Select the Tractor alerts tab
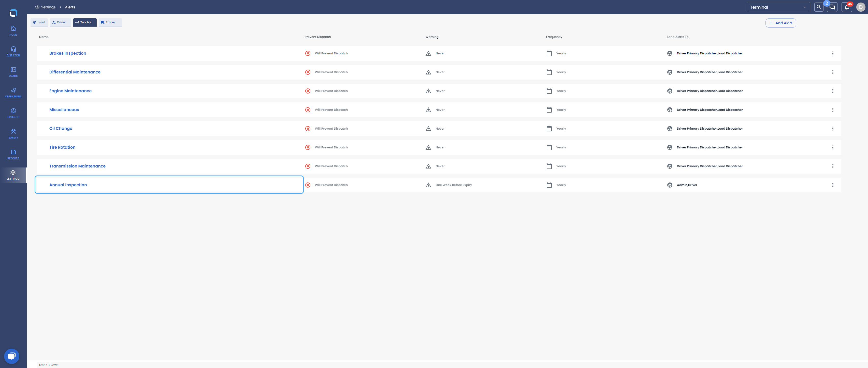This screenshot has width=868, height=368. click(84, 22)
